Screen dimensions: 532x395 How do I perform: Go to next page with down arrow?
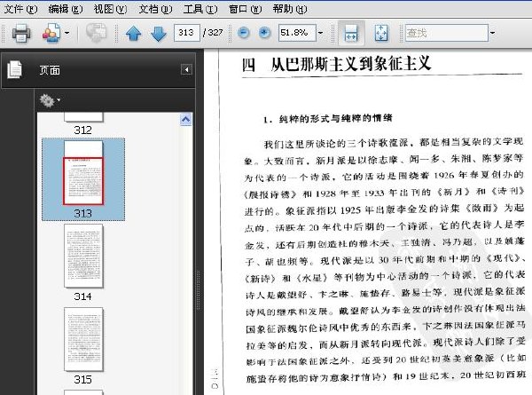pyautogui.click(x=158, y=33)
